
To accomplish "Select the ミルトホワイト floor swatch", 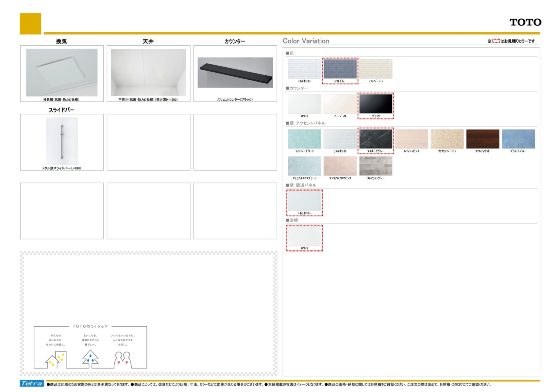I will tap(304, 69).
